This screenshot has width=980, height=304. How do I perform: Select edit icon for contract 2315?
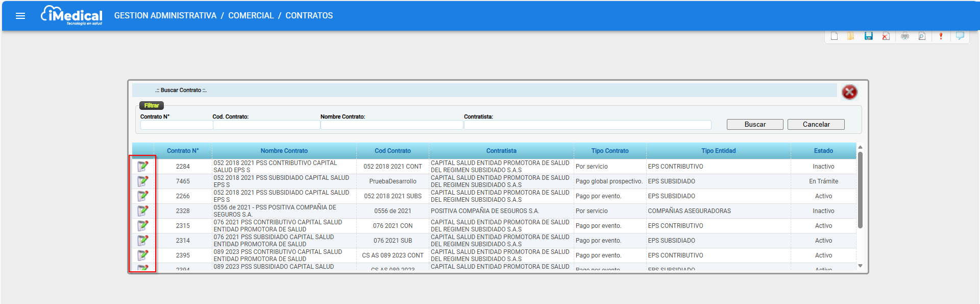143,225
